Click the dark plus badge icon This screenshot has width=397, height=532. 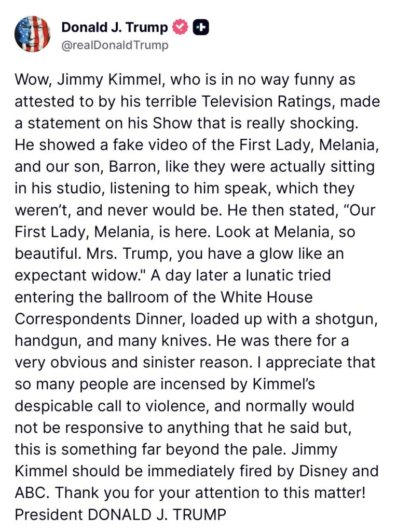[201, 28]
